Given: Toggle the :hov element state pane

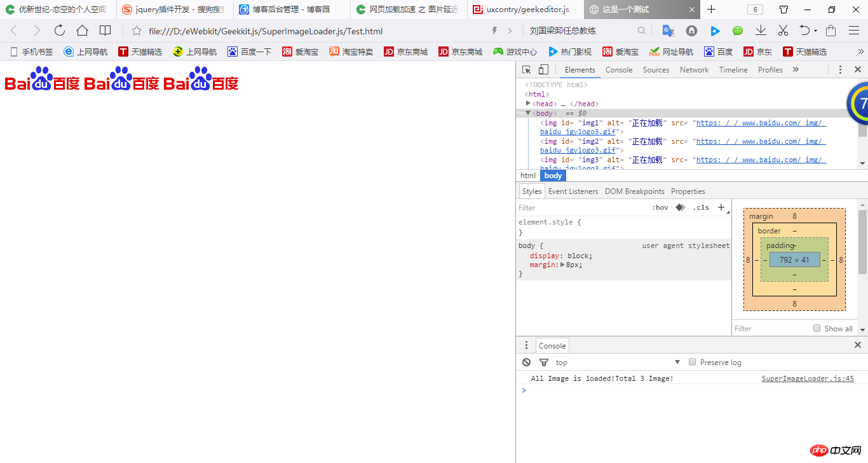Looking at the screenshot, I should [x=660, y=207].
